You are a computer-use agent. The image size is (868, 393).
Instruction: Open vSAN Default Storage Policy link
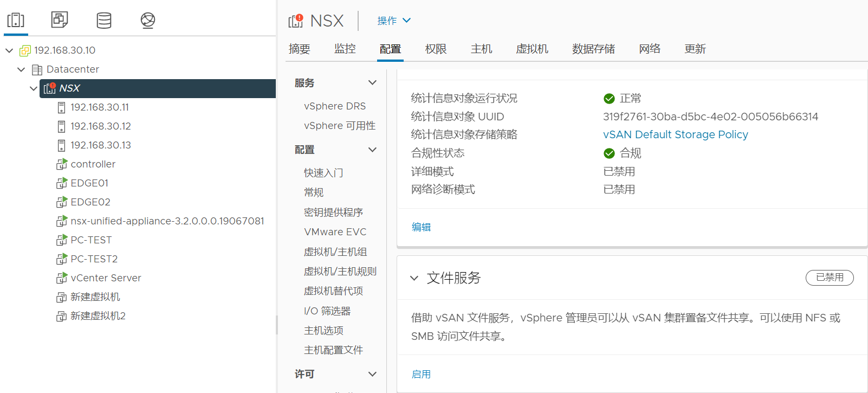676,134
